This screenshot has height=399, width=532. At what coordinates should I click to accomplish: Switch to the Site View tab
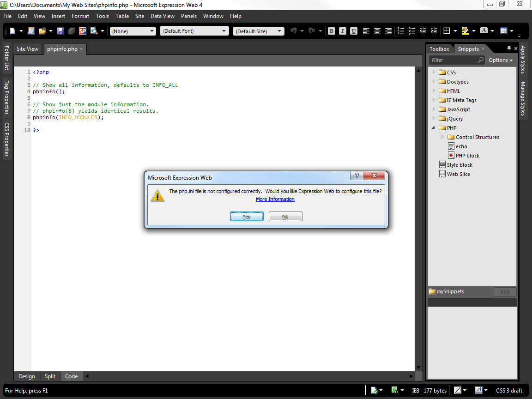click(x=28, y=49)
